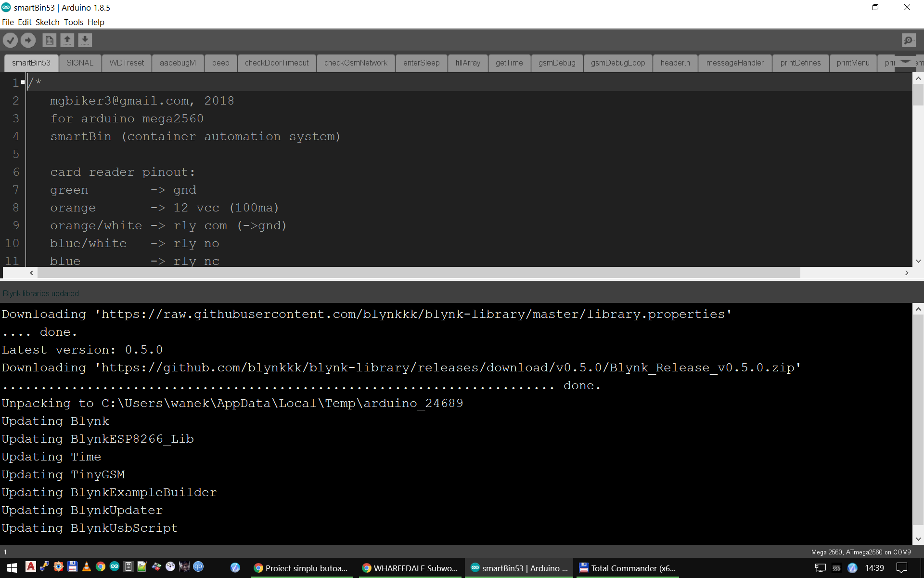Open the Sketch menu

(x=47, y=22)
